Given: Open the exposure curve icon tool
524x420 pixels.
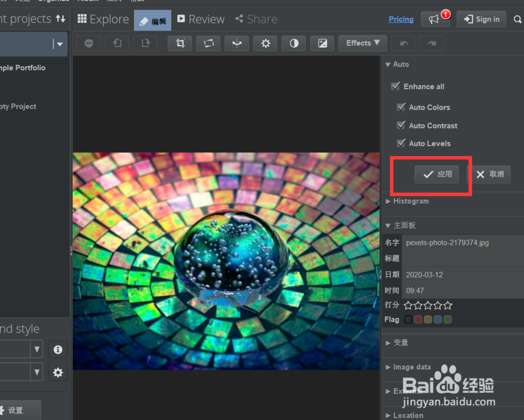Looking at the screenshot, I should 322,43.
